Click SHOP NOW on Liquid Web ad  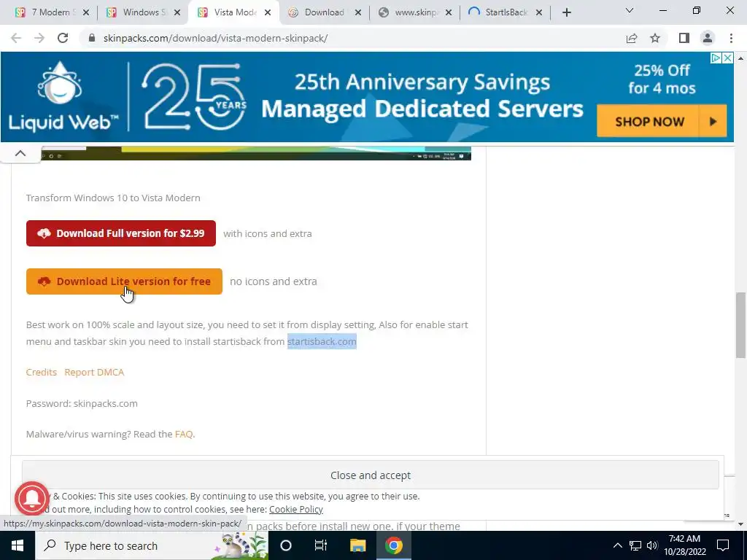(662, 122)
